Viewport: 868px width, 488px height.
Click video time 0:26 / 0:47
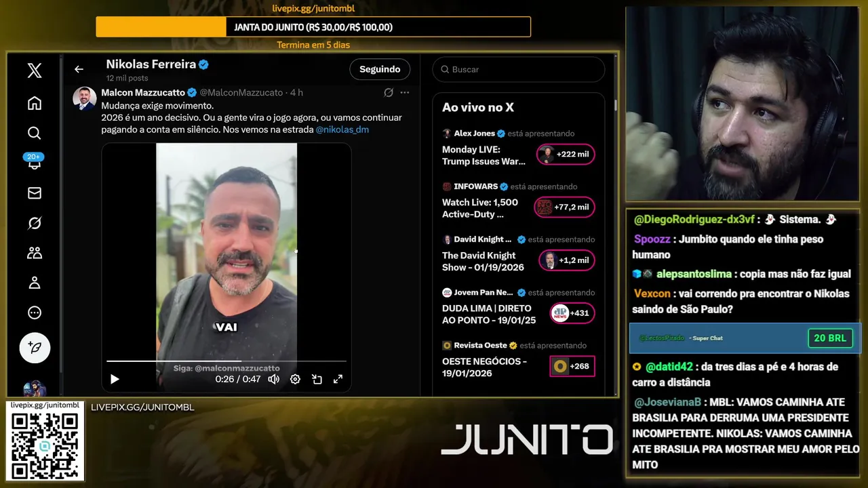point(237,380)
